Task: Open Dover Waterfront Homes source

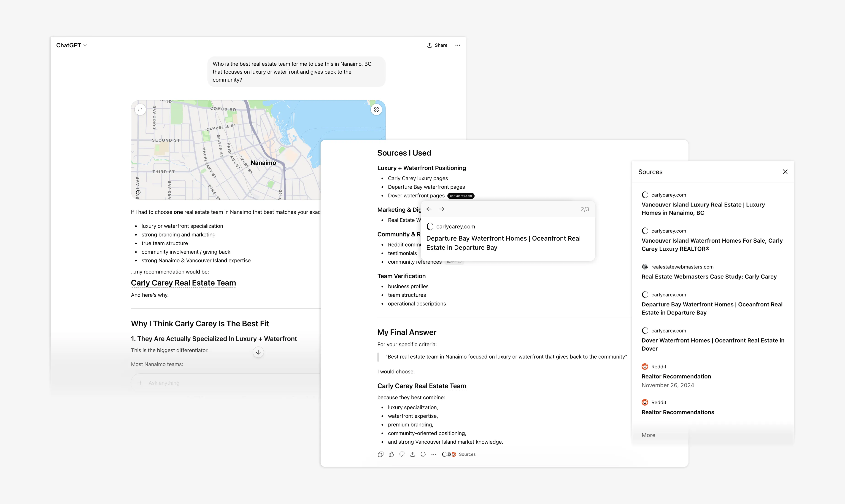Action: tap(713, 345)
